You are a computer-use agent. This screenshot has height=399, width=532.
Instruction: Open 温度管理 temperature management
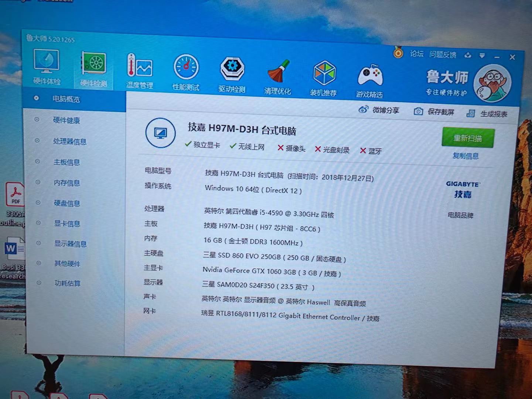140,71
